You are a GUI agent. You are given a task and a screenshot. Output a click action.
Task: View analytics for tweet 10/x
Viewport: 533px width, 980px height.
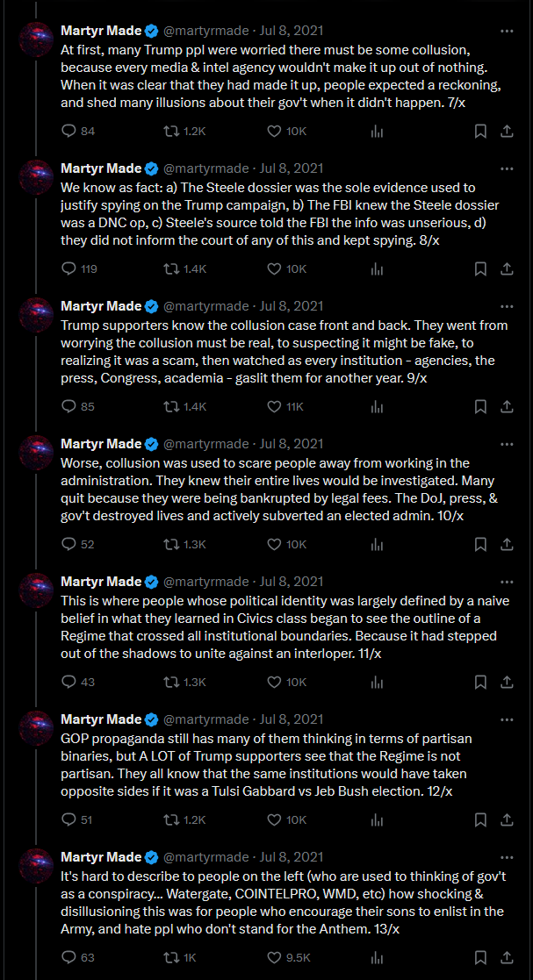point(378,544)
